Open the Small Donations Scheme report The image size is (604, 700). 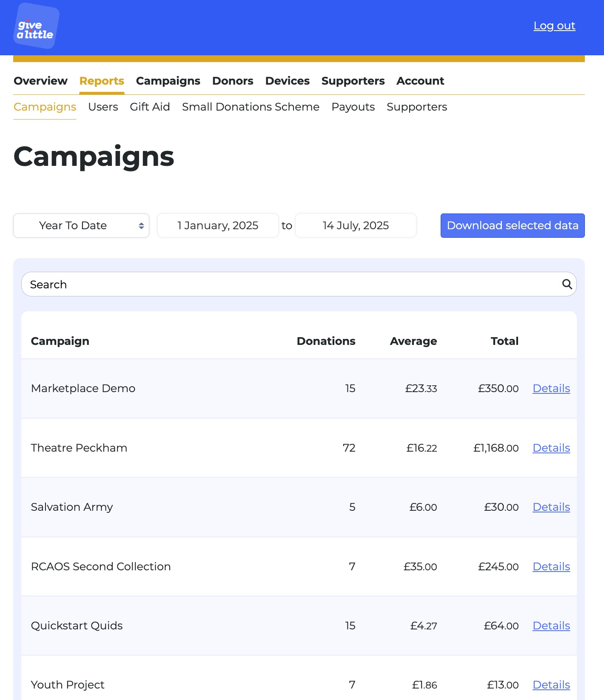(251, 107)
